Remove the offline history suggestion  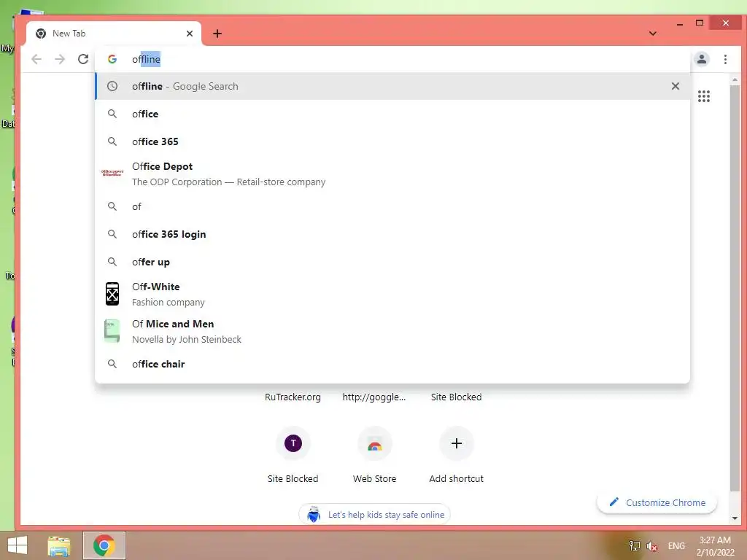point(675,86)
